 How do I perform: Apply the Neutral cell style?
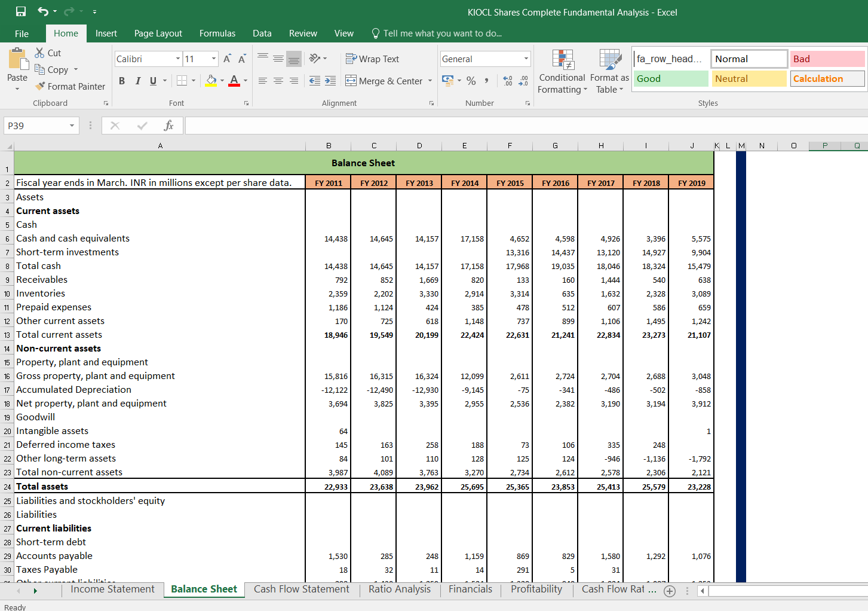coord(749,78)
